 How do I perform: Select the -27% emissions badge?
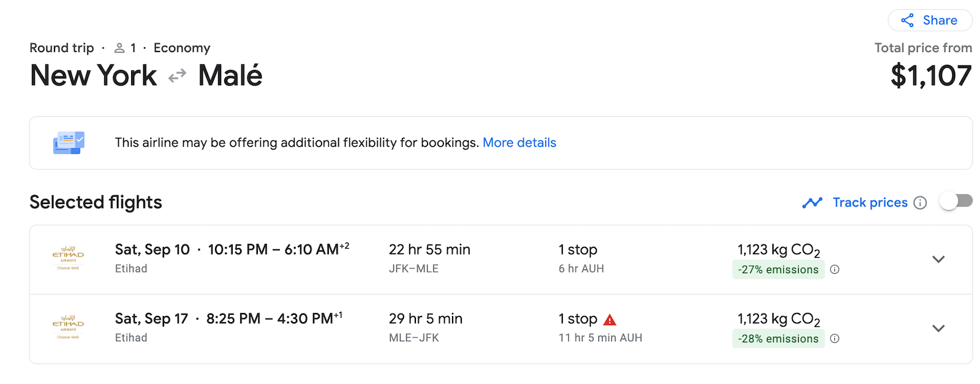778,269
